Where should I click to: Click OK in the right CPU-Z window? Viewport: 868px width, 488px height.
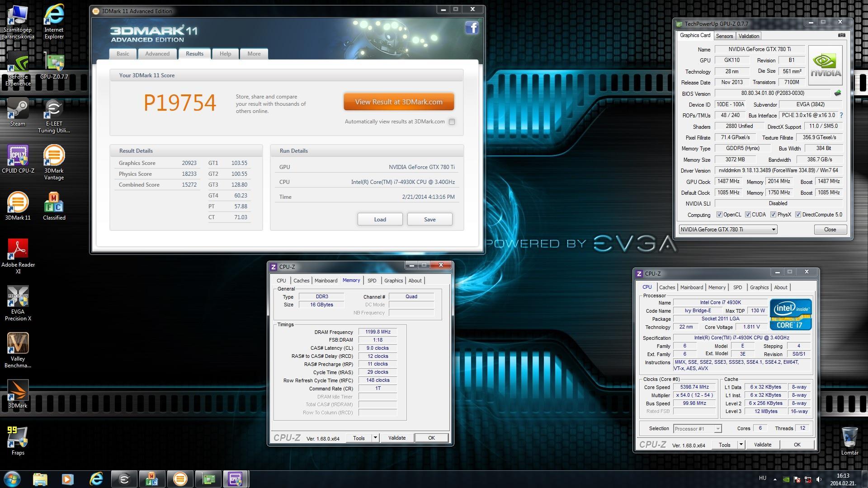797,445
